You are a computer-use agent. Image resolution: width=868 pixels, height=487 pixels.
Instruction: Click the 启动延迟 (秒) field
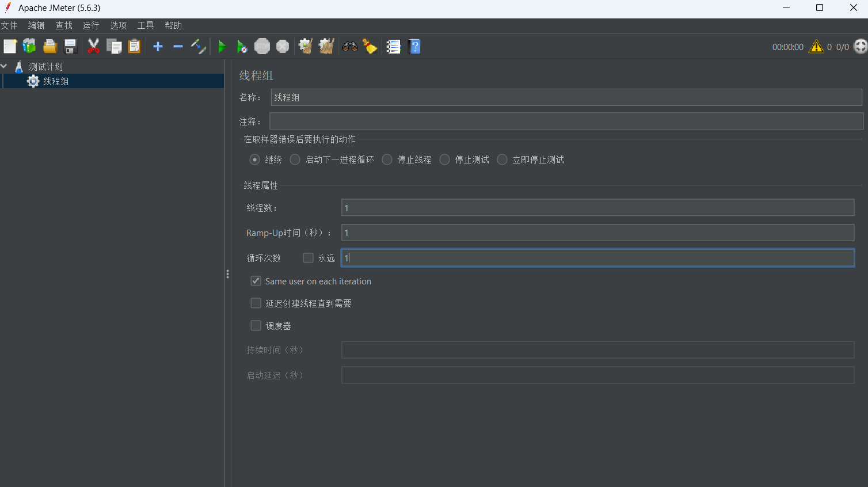coord(597,375)
